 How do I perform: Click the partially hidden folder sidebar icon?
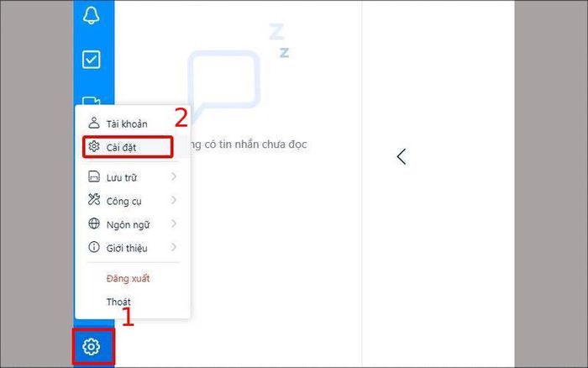click(x=91, y=101)
